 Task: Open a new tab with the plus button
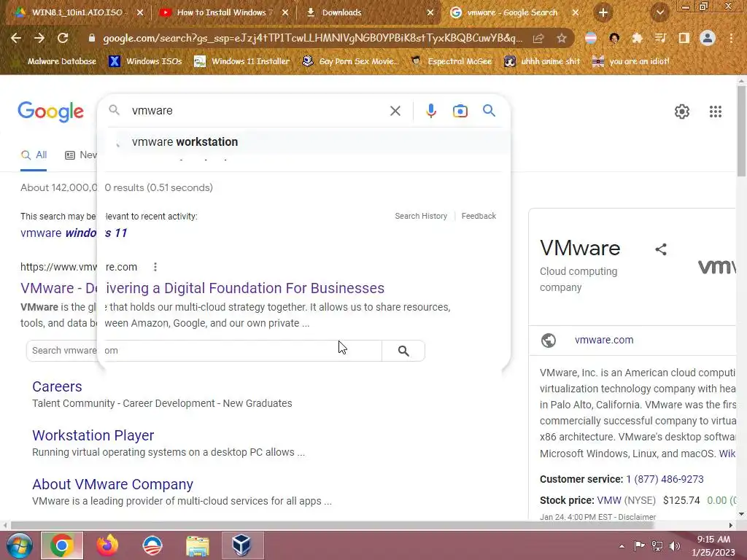click(x=603, y=12)
